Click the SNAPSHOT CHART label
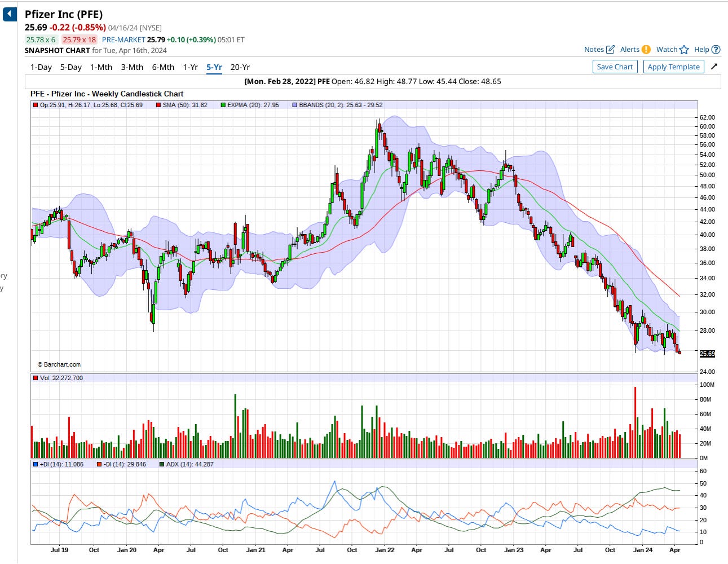 (x=57, y=50)
